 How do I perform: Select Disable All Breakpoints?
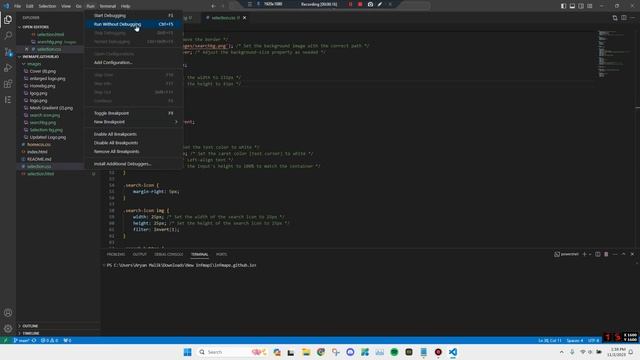coord(133,143)
